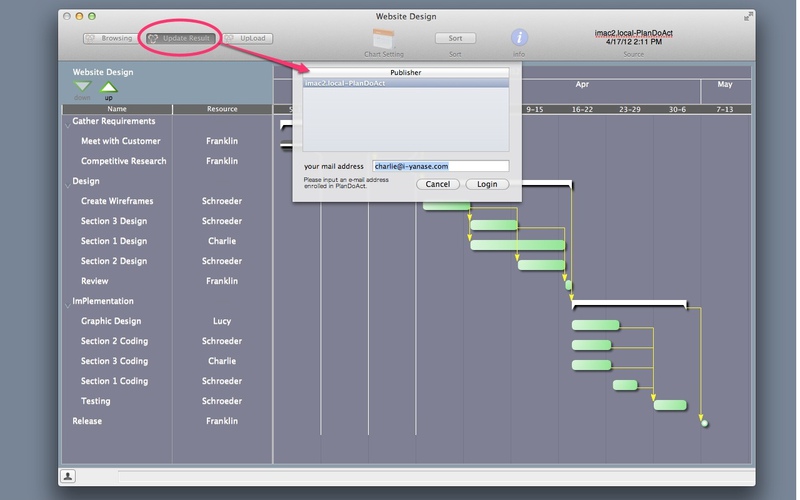This screenshot has height=500, width=800.
Task: Click the Update Result toolbar button
Action: (x=179, y=38)
